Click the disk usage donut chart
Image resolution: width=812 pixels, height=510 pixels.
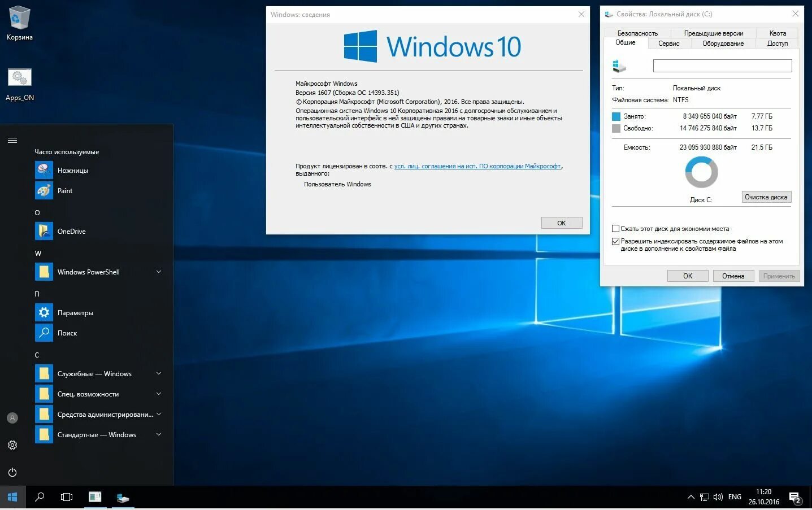coord(701,173)
